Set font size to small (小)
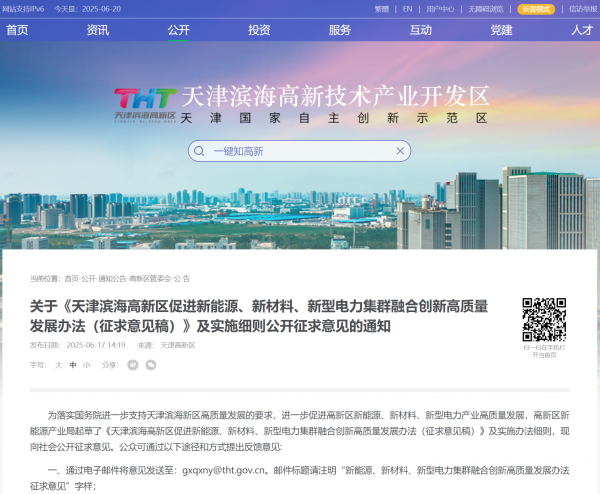Screen dimensions: 600x494 coord(87,365)
